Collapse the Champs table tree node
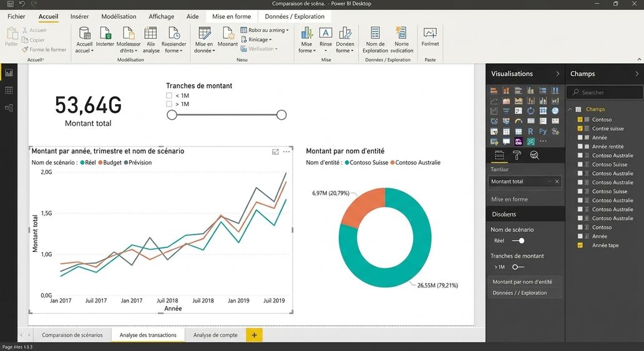 [570, 109]
